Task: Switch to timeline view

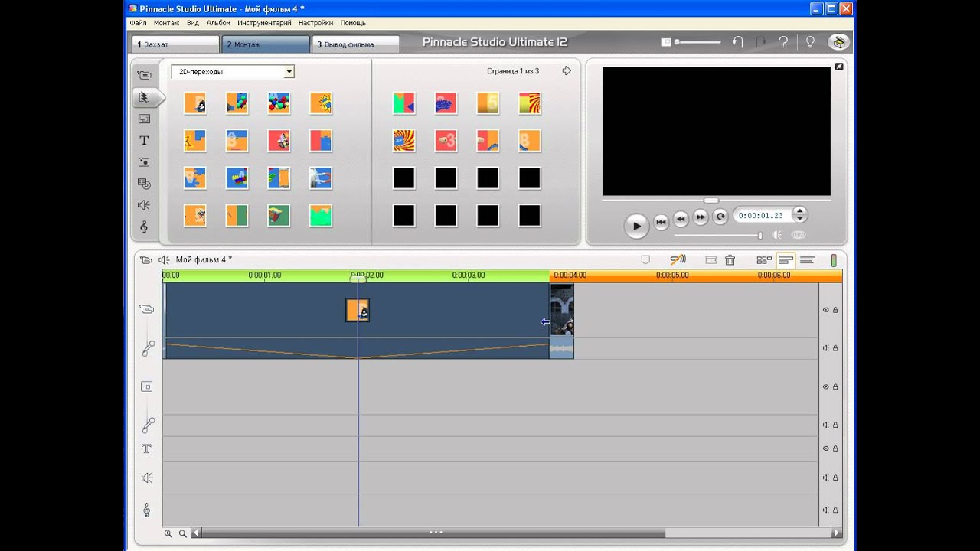Action: click(x=786, y=260)
